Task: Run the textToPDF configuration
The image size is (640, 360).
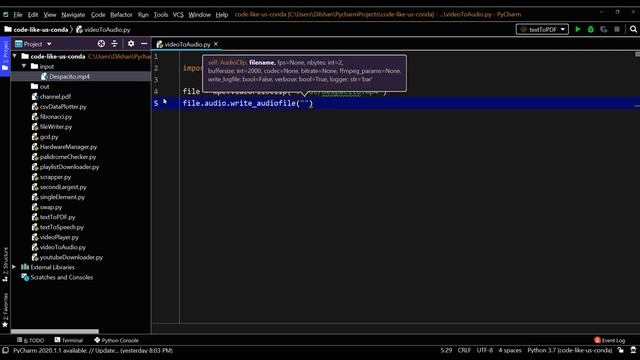Action: pyautogui.click(x=578, y=29)
